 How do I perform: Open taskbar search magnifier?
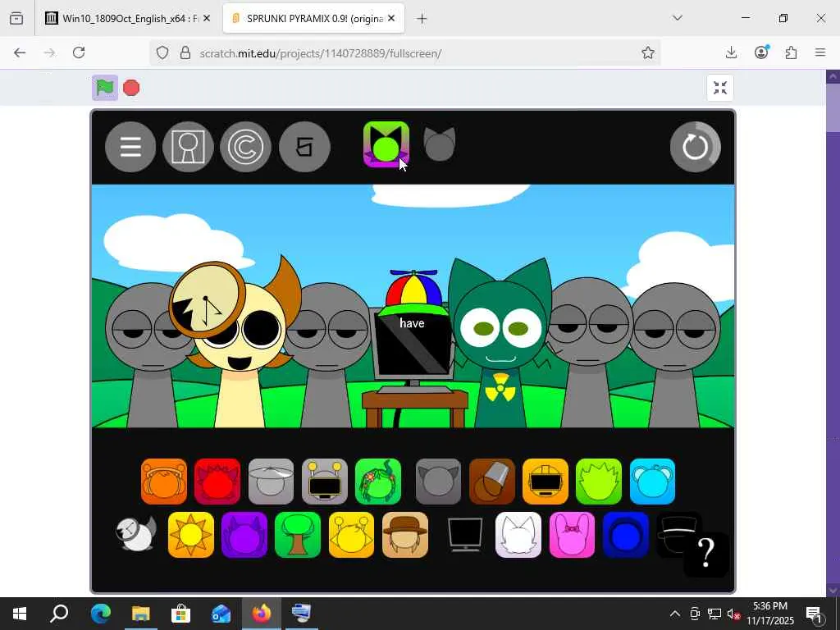(x=59, y=614)
